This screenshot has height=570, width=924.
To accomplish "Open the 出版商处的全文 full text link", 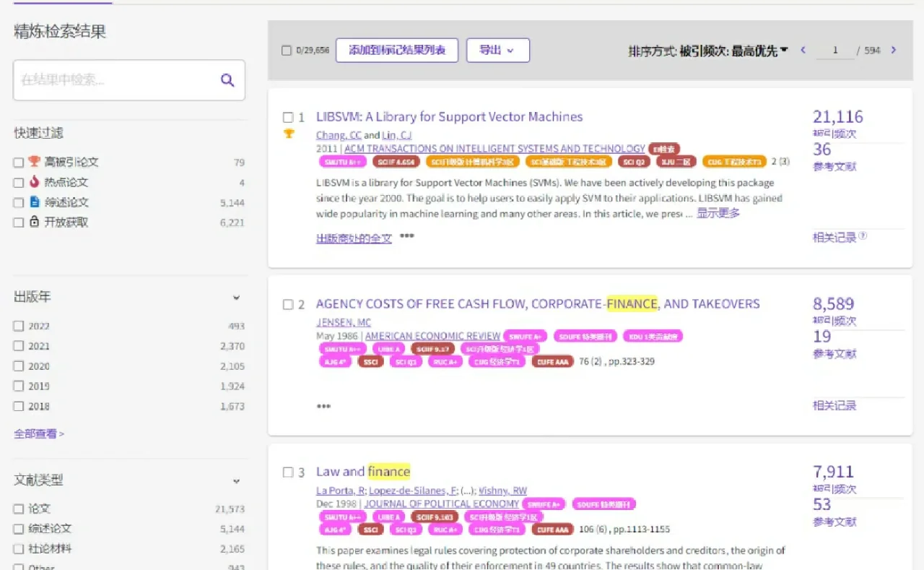I will (354, 238).
